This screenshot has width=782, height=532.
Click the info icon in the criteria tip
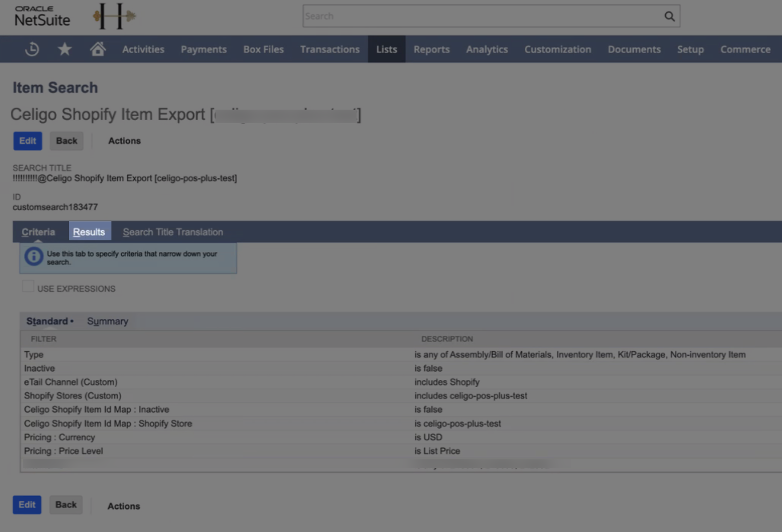33,256
